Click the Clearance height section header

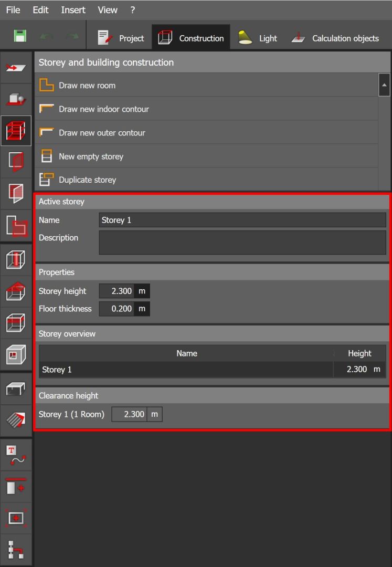[x=213, y=396]
